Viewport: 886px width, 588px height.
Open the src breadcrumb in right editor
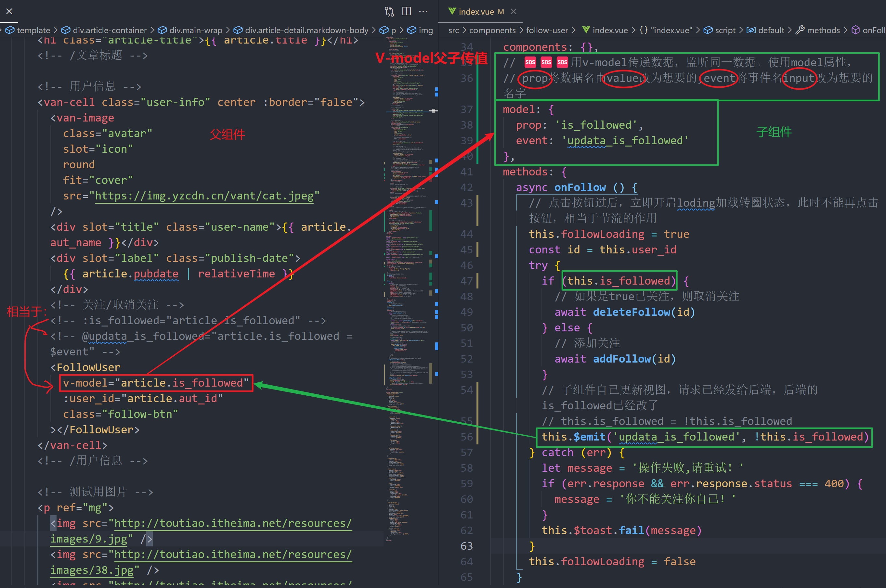point(453,30)
